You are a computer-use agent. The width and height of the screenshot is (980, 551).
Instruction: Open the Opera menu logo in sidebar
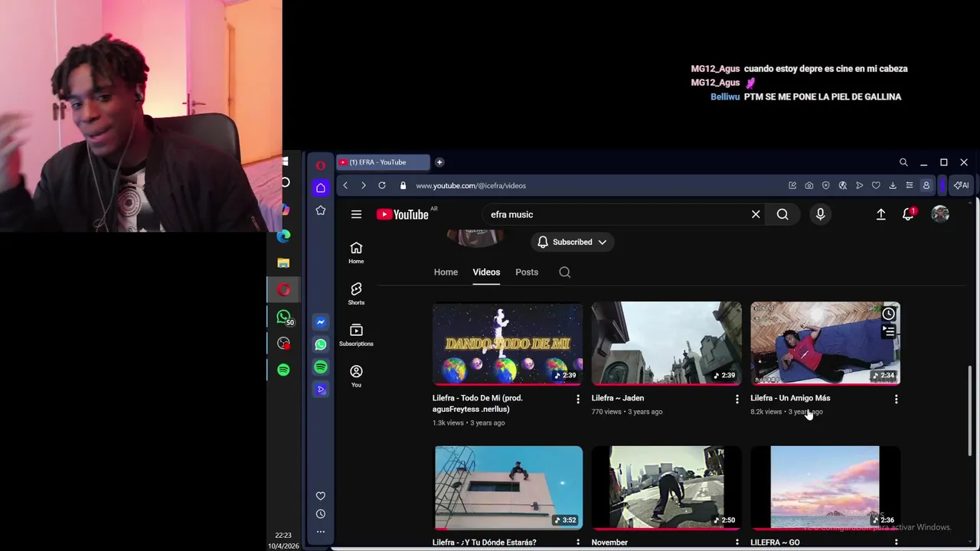click(321, 165)
